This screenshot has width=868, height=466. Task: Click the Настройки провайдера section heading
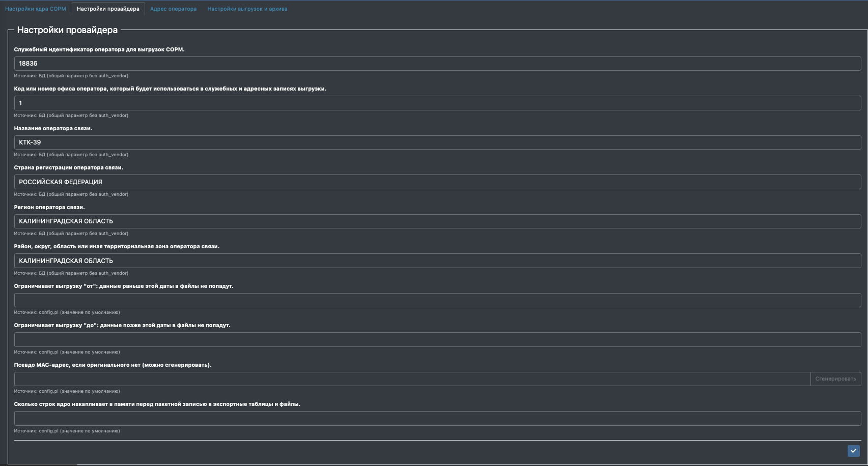[67, 30]
